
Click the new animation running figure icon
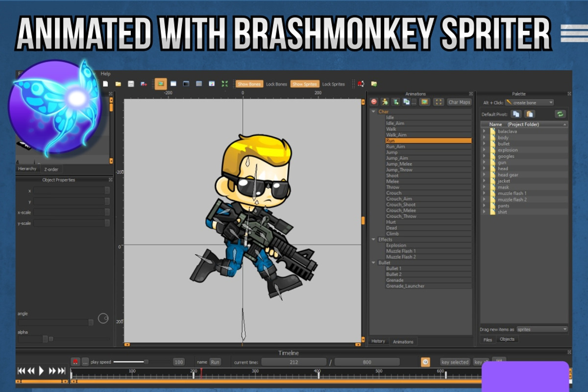coord(385,102)
